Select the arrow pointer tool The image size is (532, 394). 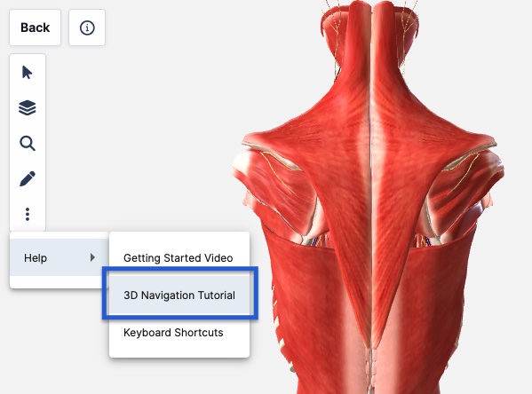coord(28,73)
